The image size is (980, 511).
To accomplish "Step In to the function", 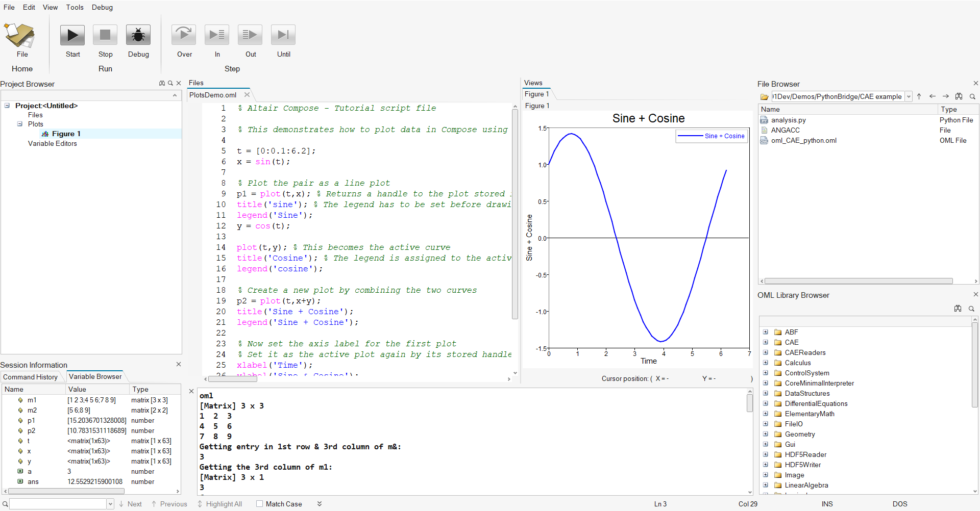I will [x=216, y=35].
